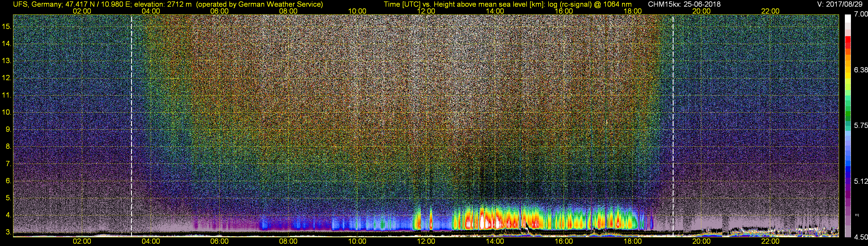Click '10:00' on the bottom time axis
The height and width of the screenshot is (246, 868).
(x=357, y=241)
